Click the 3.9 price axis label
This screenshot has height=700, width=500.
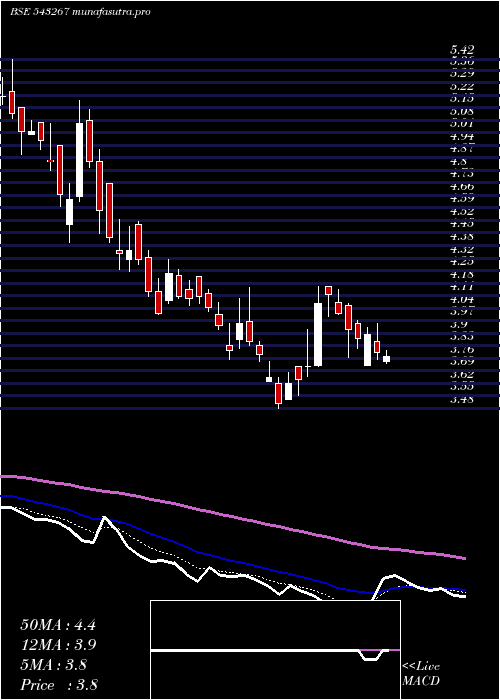[x=458, y=325]
